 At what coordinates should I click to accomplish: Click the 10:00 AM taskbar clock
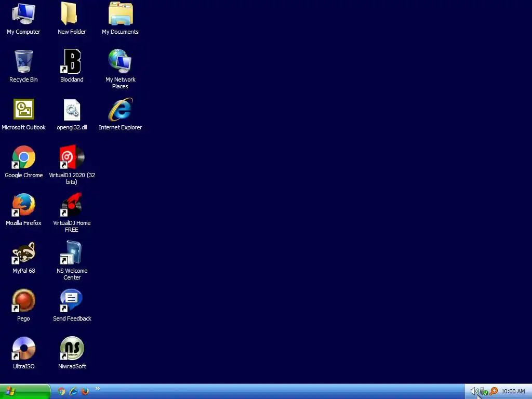pos(513,392)
